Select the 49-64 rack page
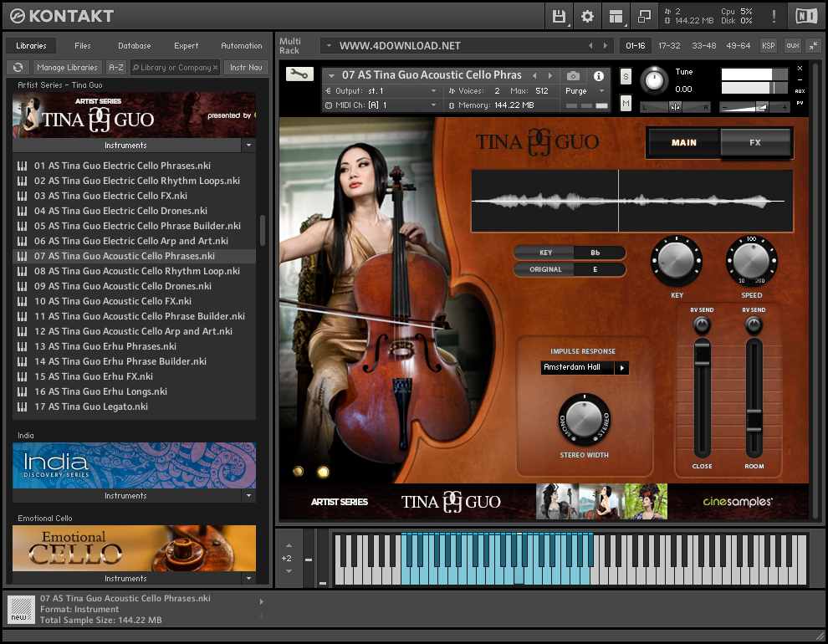Image resolution: width=828 pixels, height=644 pixels. click(x=738, y=46)
